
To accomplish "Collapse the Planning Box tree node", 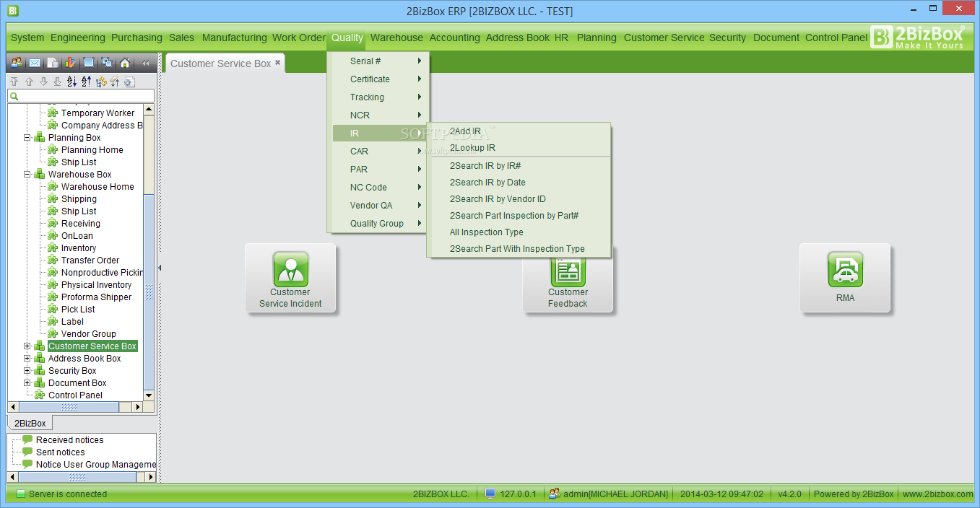I will 27,138.
